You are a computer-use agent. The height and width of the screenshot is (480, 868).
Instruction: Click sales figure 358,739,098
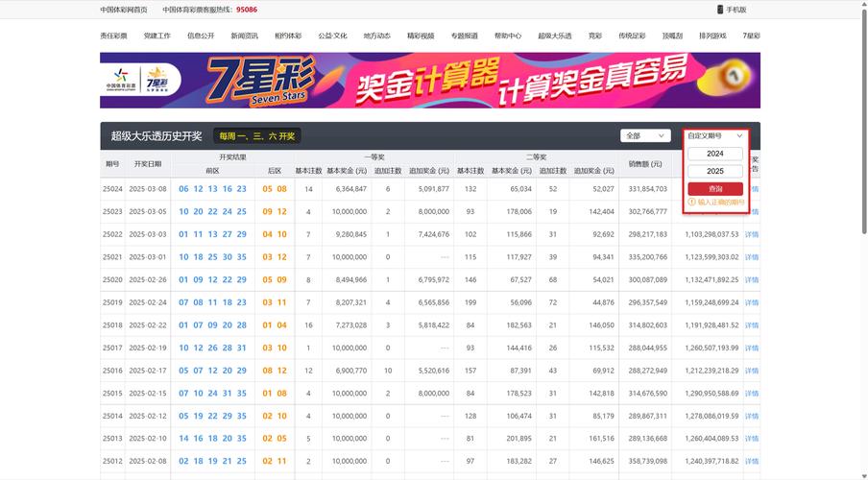coord(648,461)
